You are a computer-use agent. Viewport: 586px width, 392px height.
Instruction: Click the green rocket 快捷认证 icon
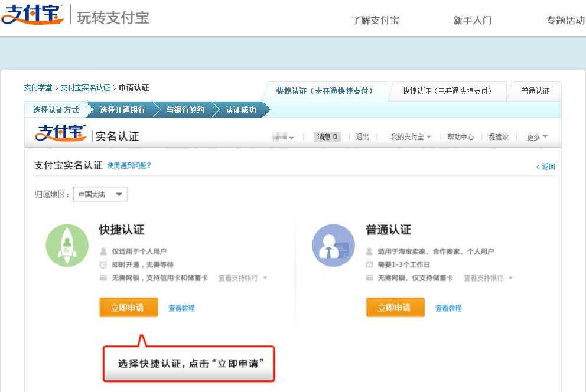click(x=67, y=245)
